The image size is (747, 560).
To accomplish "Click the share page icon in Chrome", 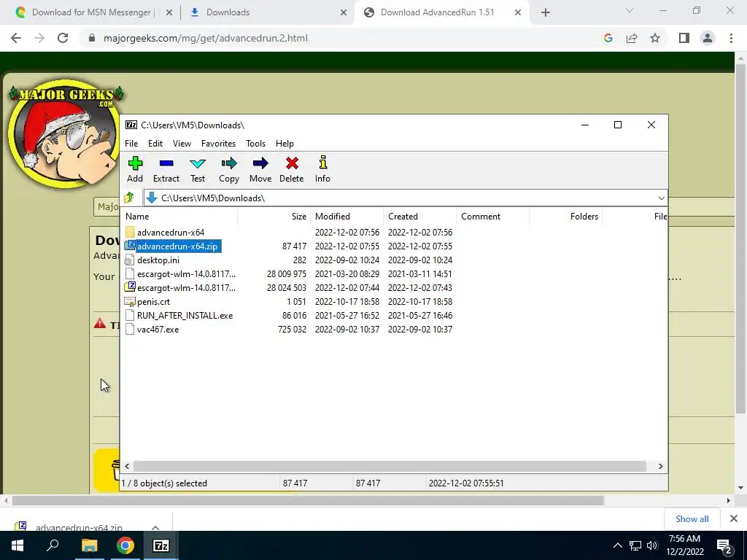I will [x=632, y=38].
